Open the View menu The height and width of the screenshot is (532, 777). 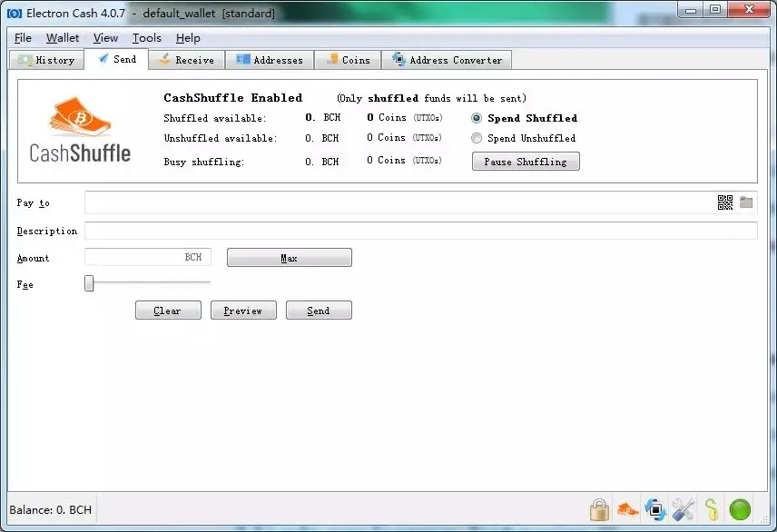click(x=105, y=38)
